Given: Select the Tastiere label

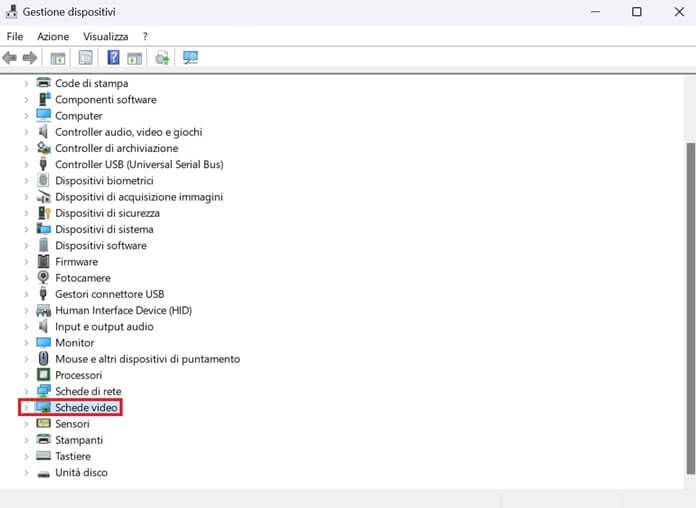Looking at the screenshot, I should 73,456.
